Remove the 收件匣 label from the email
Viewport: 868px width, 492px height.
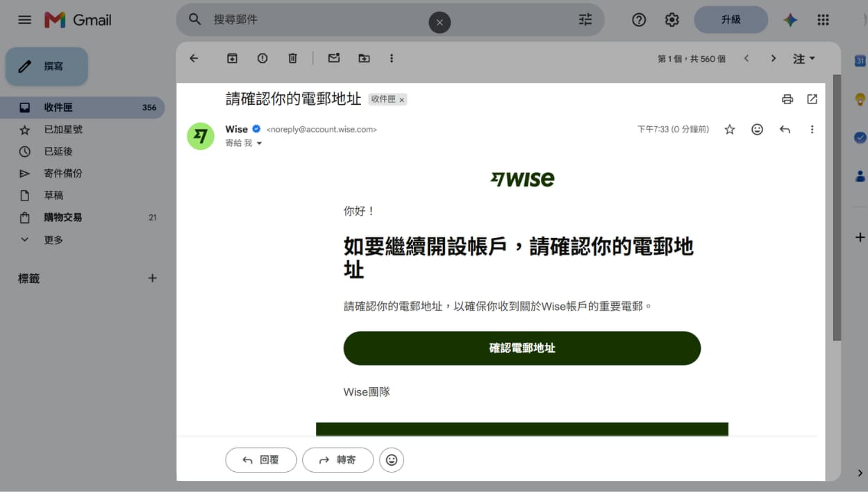point(401,100)
